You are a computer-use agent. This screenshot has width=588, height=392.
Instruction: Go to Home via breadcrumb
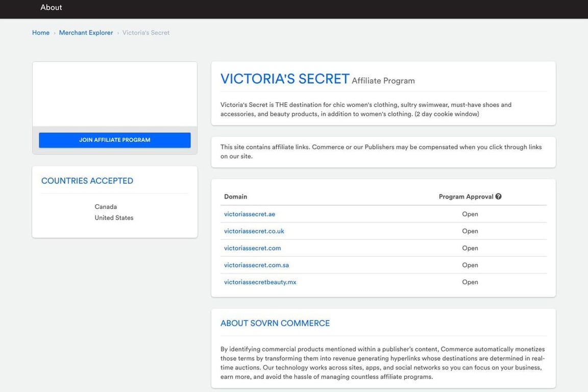pyautogui.click(x=41, y=33)
